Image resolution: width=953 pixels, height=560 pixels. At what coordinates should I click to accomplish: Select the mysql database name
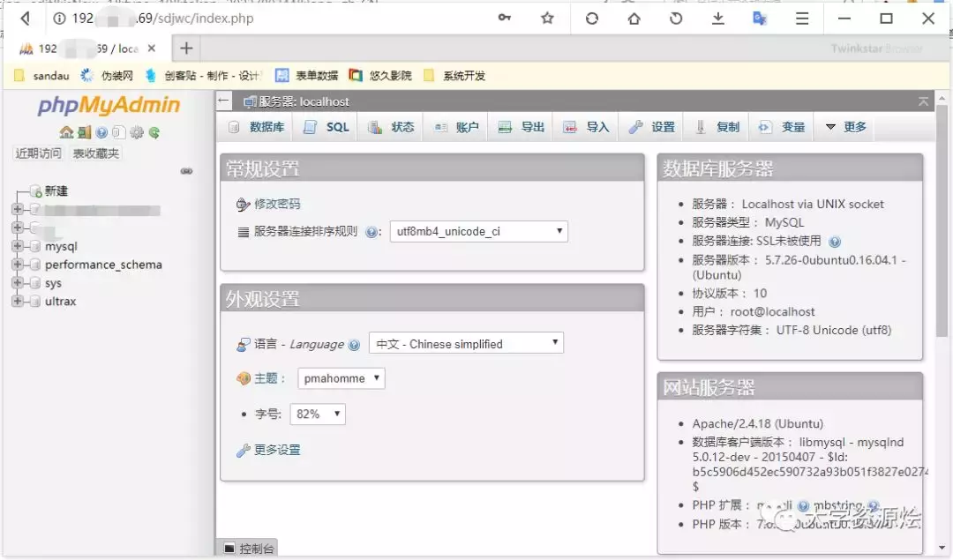point(61,247)
